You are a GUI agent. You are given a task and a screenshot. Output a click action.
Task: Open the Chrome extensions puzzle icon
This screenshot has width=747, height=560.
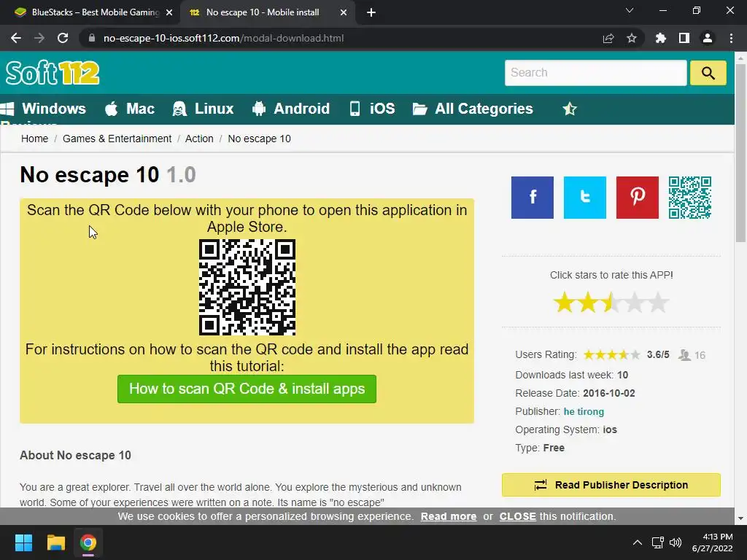pos(660,38)
